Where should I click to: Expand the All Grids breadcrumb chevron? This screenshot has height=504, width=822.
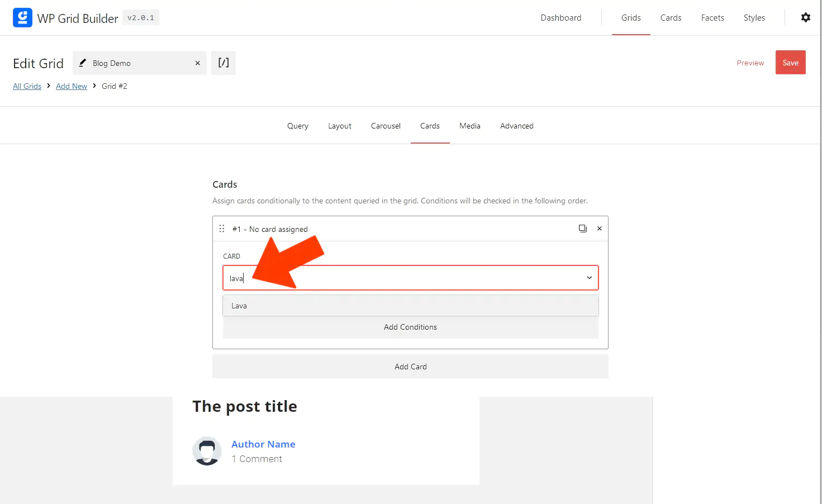(x=49, y=86)
